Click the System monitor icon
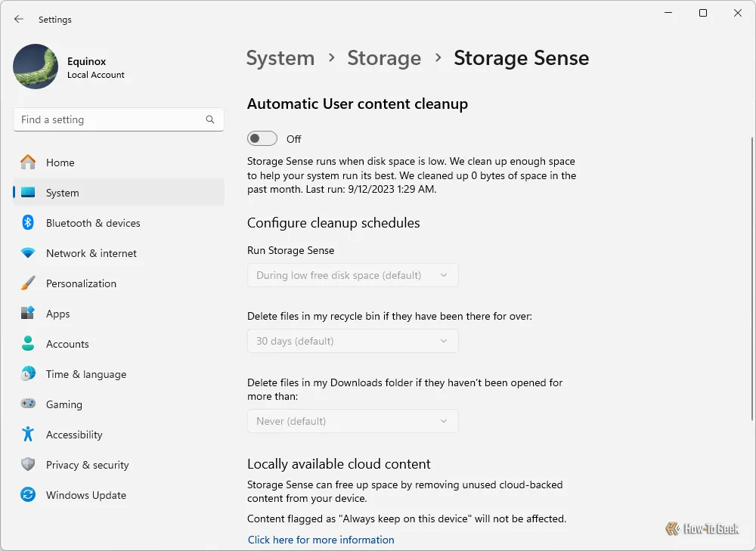The width and height of the screenshot is (756, 551). point(28,192)
